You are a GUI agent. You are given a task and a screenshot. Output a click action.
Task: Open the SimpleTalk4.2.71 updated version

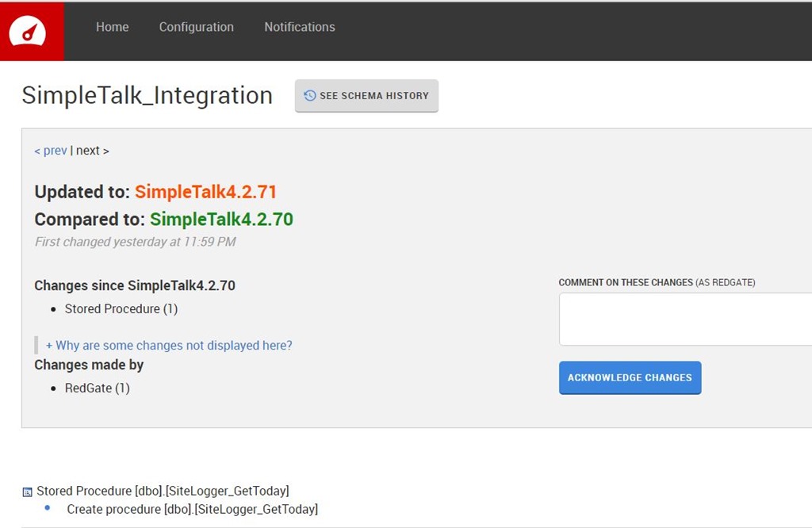205,192
